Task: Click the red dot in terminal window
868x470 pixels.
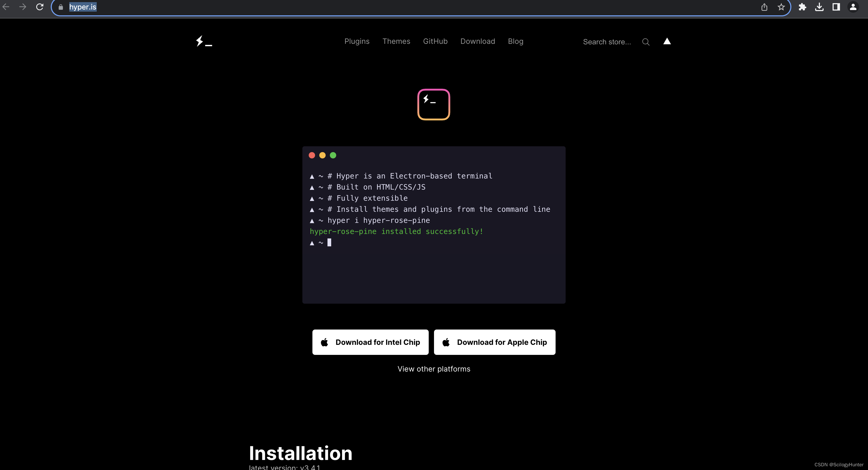Action: [312, 155]
